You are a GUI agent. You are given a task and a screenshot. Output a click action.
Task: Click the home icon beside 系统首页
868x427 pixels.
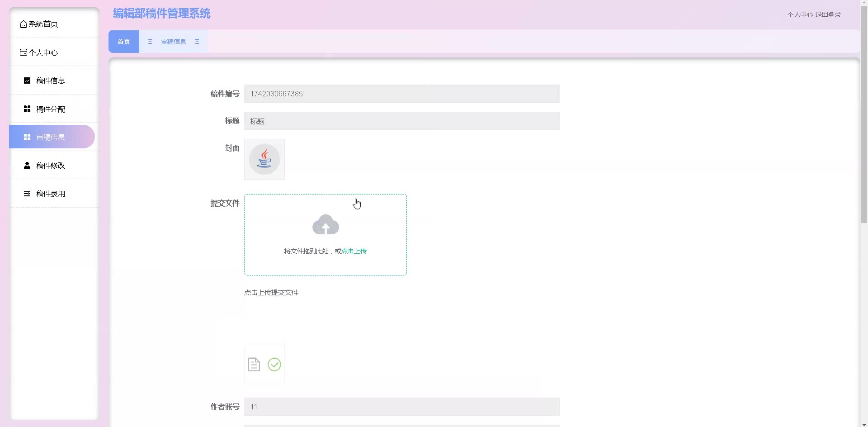tap(23, 24)
